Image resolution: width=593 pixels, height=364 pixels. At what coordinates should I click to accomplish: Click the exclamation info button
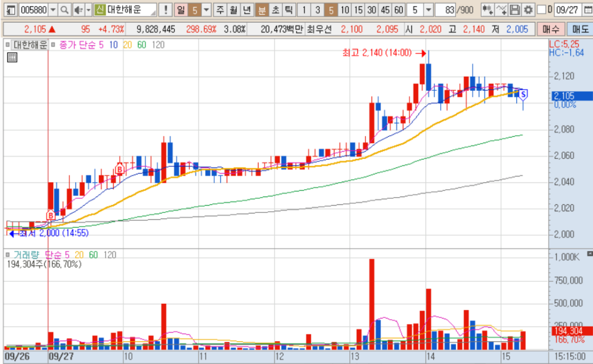pos(165,10)
